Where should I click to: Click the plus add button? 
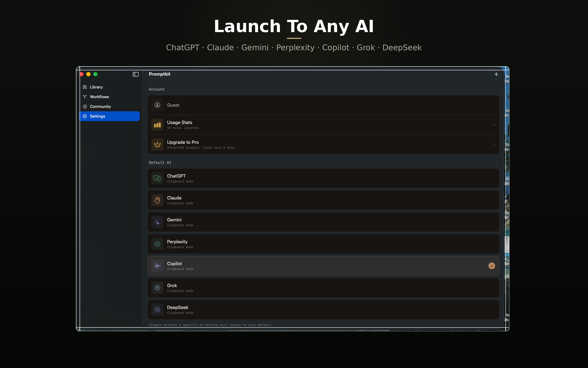point(496,74)
